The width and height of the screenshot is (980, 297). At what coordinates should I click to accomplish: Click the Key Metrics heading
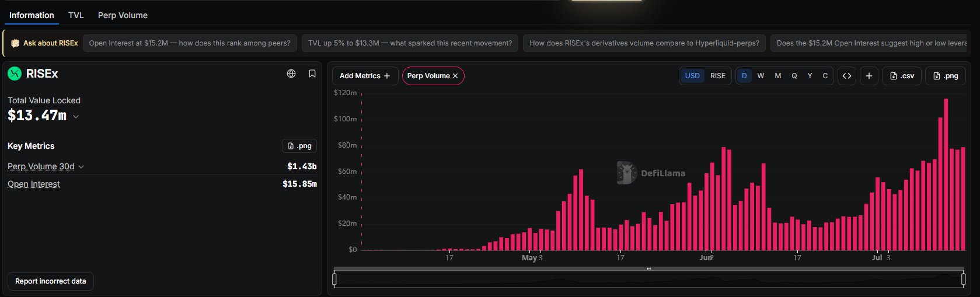pos(31,146)
